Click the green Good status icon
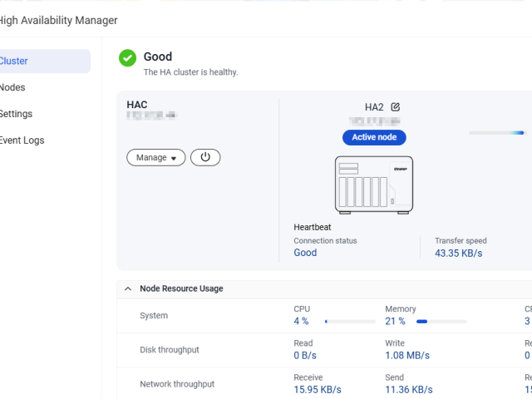Viewport: 532px width, 399px height. (127, 58)
